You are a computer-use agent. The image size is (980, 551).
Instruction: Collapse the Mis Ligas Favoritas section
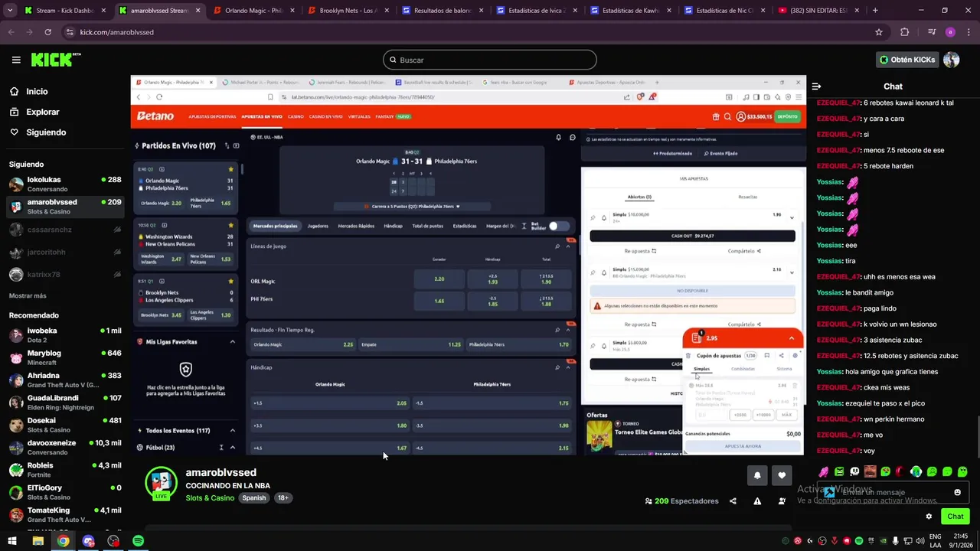tap(232, 342)
